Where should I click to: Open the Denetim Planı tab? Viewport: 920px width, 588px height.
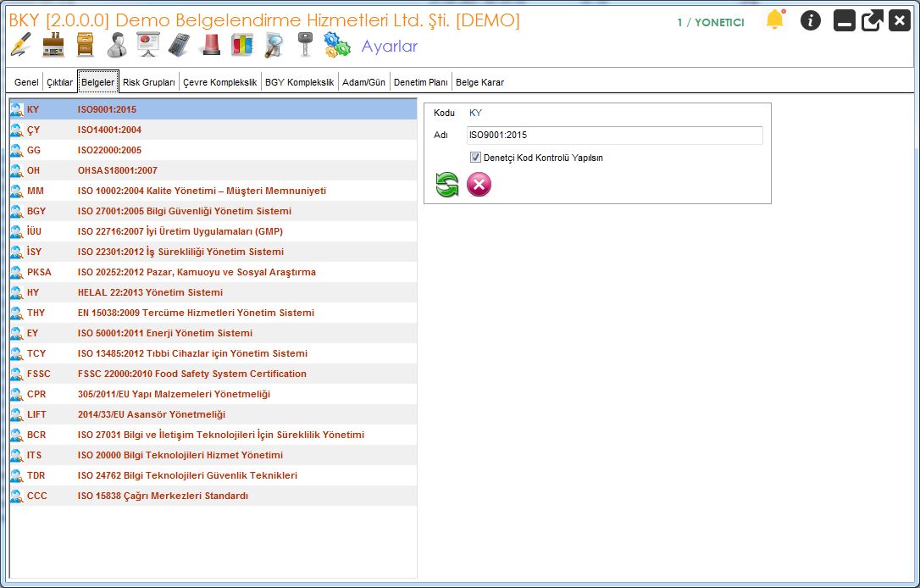[421, 82]
